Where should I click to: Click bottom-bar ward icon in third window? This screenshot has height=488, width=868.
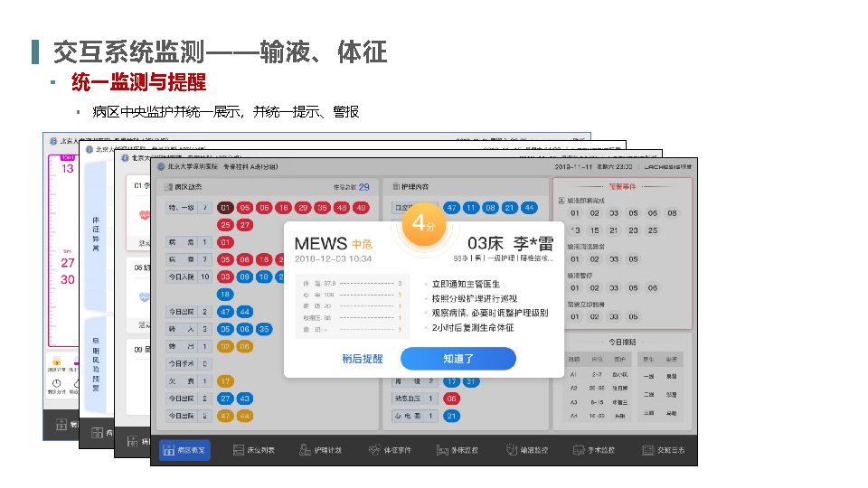click(x=132, y=441)
